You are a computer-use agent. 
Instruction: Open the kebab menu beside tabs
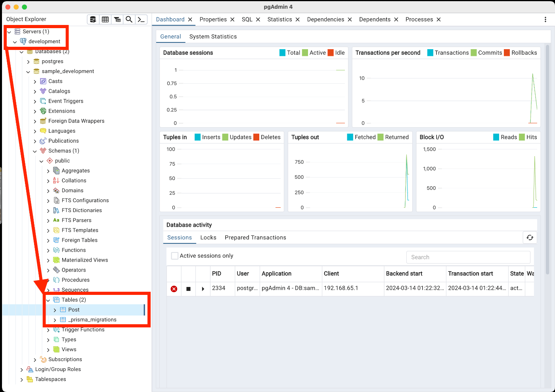pyautogui.click(x=545, y=19)
